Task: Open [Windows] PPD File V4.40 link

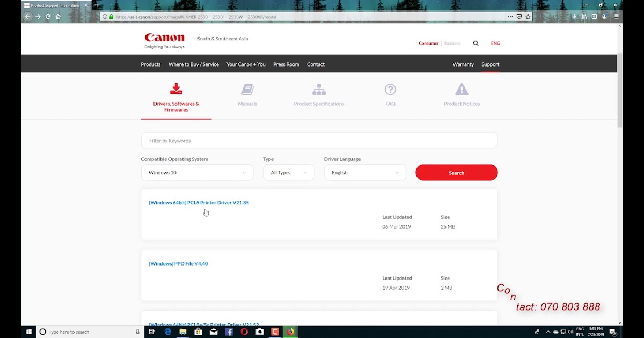Action: (178, 264)
